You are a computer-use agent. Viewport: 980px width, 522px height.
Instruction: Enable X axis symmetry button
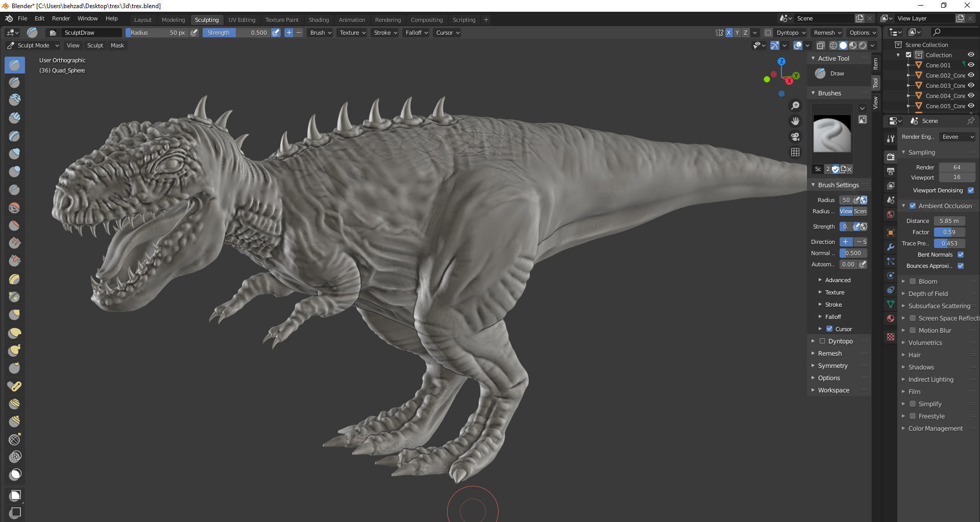(729, 33)
